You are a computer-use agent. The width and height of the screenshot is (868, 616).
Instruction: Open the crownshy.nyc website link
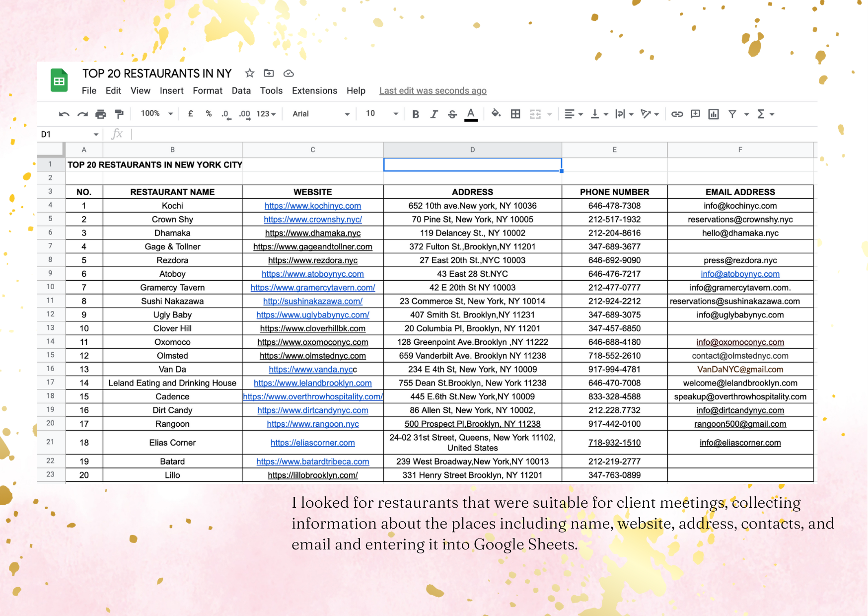[313, 219]
